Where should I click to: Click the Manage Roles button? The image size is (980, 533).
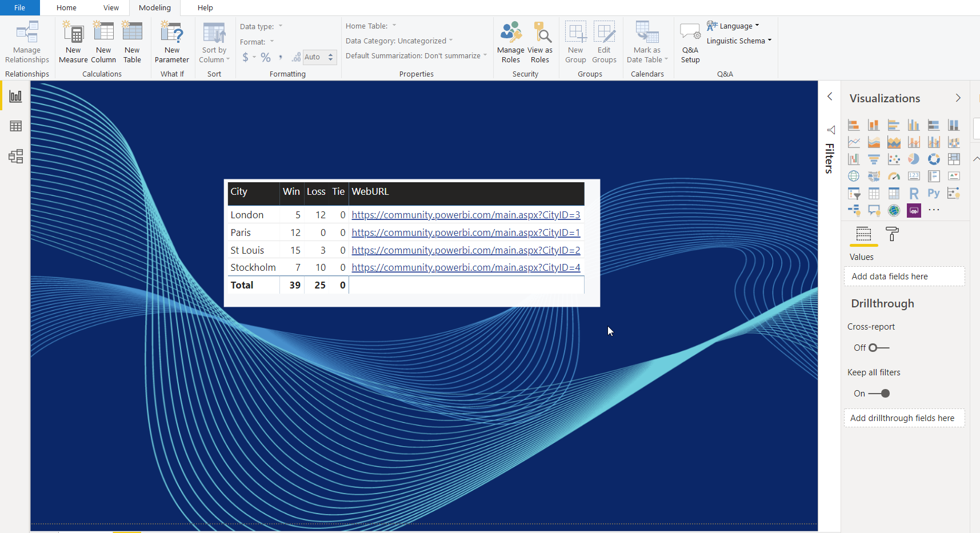pyautogui.click(x=511, y=42)
